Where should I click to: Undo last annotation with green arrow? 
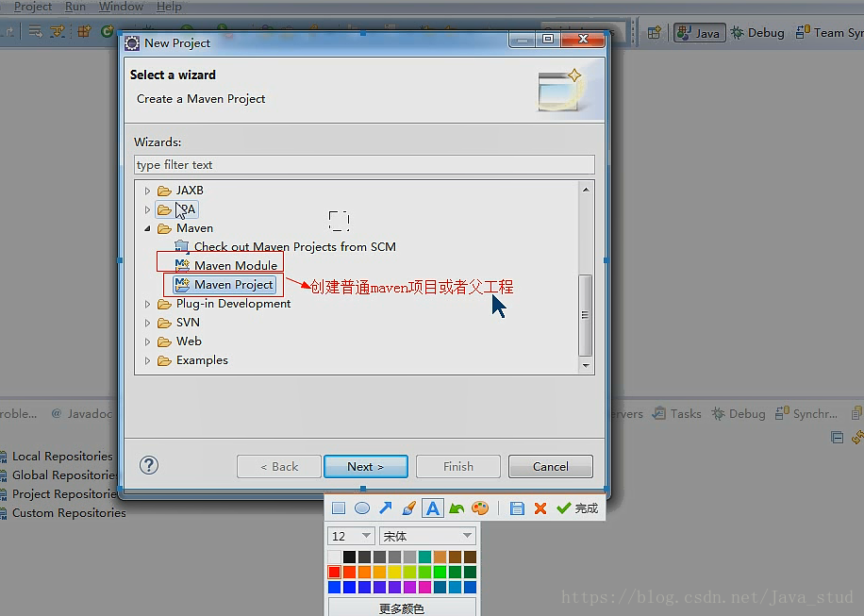tap(457, 508)
